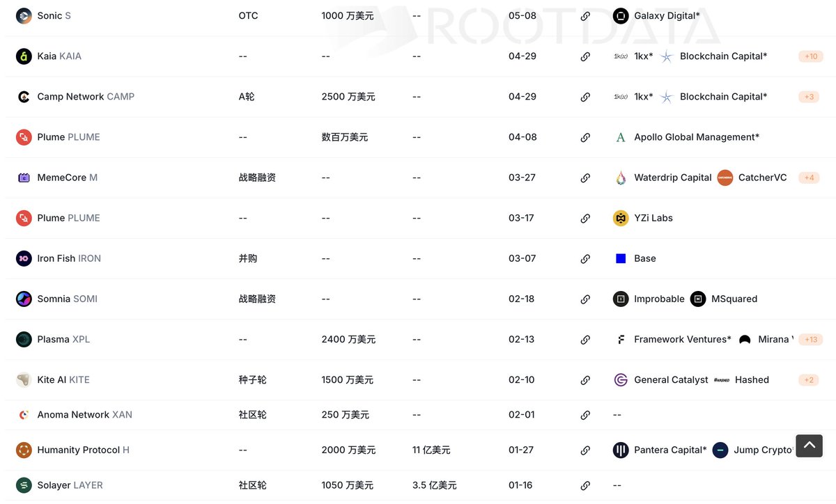Click the 种子轮 round cell for Kite AI
This screenshot has height=504, width=836.
tap(252, 380)
